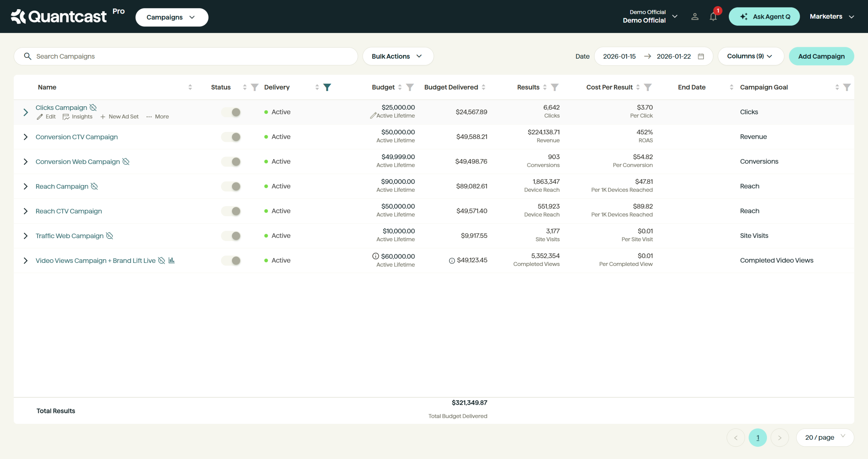Expand the Conversion CTV Campaign row
This screenshot has width=868, height=459.
pyautogui.click(x=25, y=137)
